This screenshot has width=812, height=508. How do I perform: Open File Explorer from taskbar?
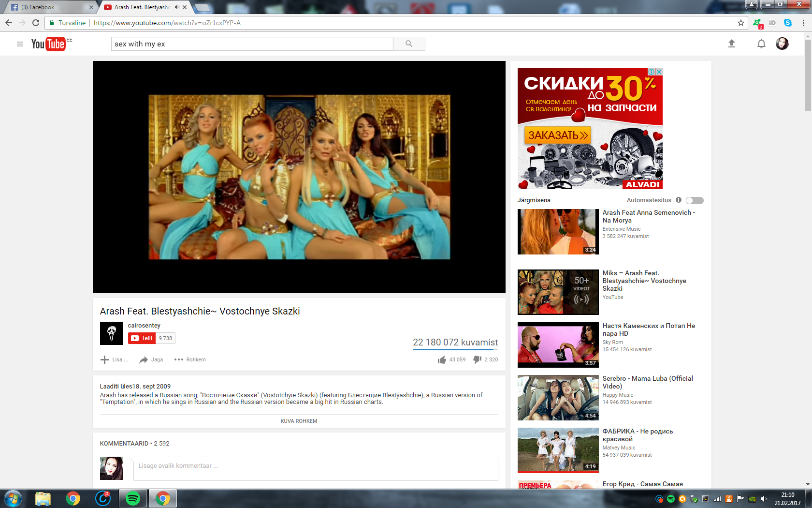[x=43, y=498]
